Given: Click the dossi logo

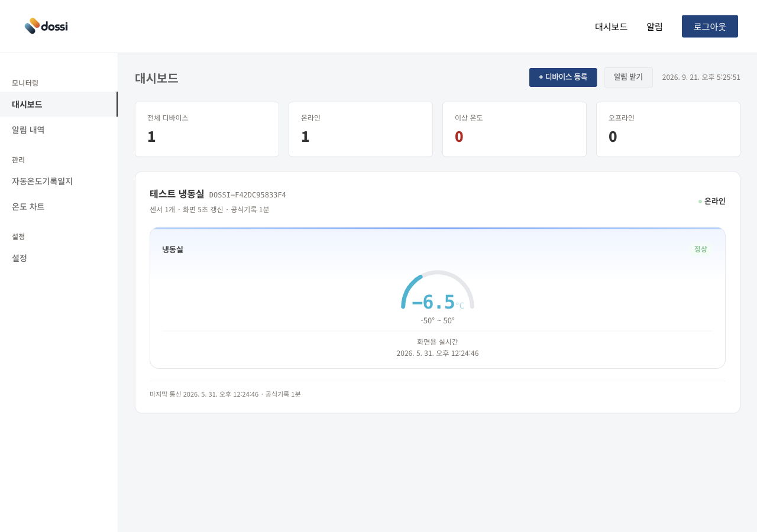Looking at the screenshot, I should tap(46, 26).
